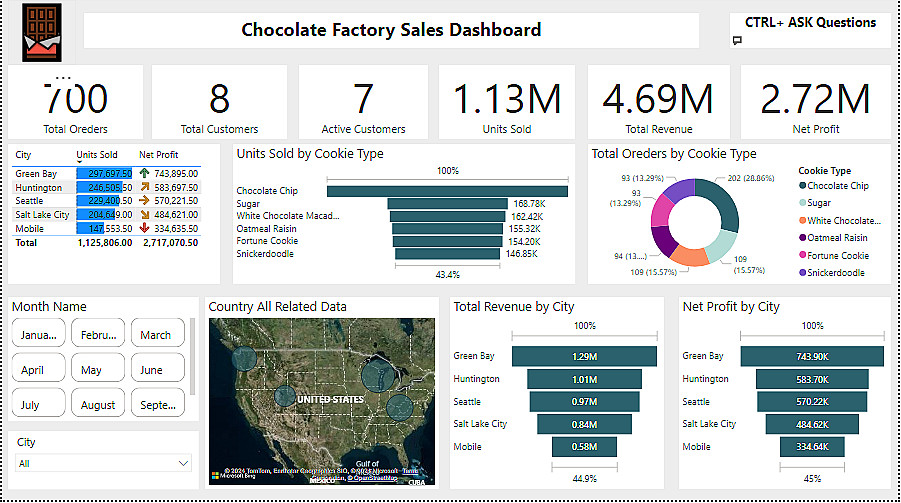Click right arrow icon for Seattle
The width and height of the screenshot is (901, 503).
pyautogui.click(x=144, y=201)
